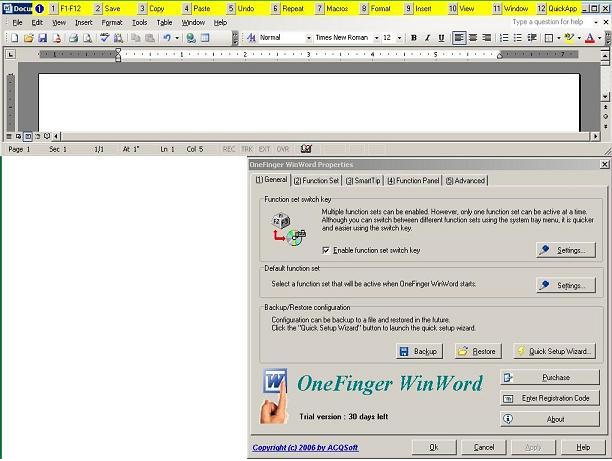612x461 pixels.
Task: Open the help question dropdown arrow
Action: (595, 22)
